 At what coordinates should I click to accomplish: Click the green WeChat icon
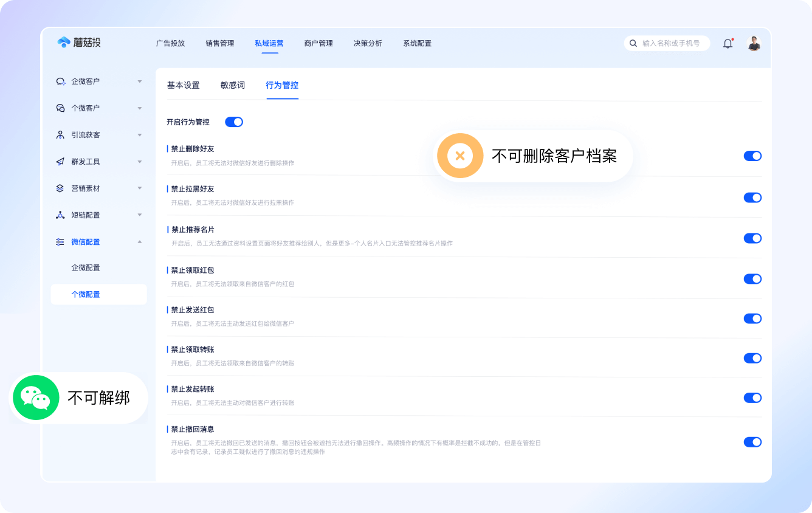point(36,398)
